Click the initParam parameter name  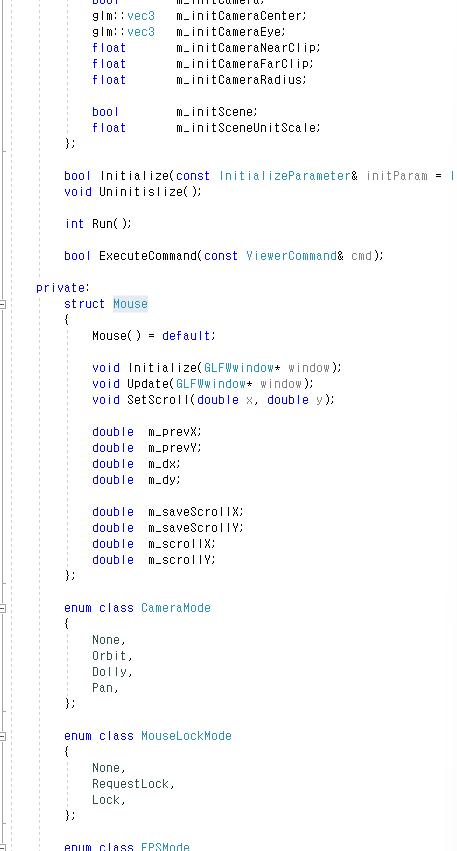(397, 176)
